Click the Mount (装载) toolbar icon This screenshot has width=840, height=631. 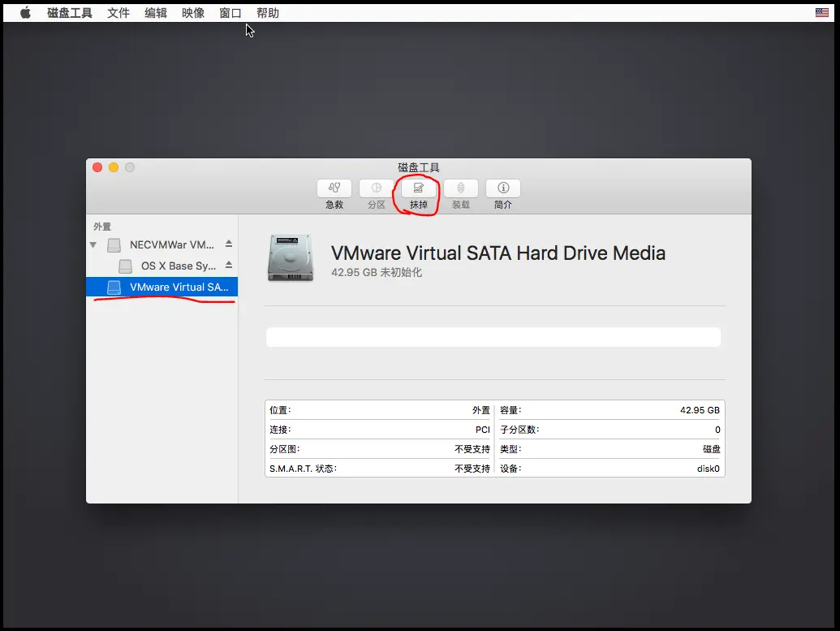(x=461, y=188)
